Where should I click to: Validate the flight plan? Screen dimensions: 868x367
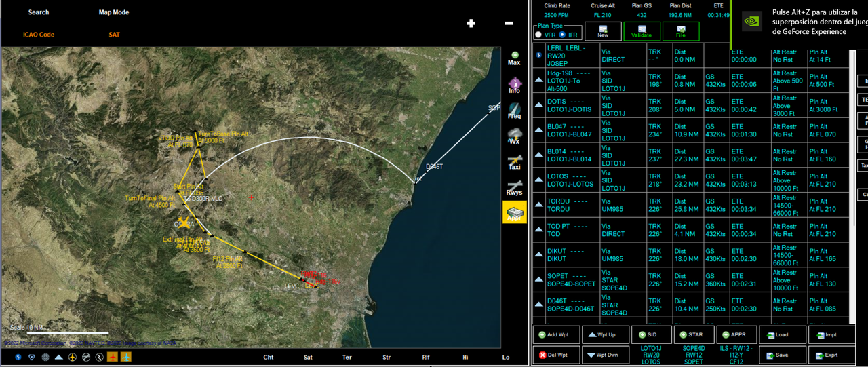click(642, 31)
